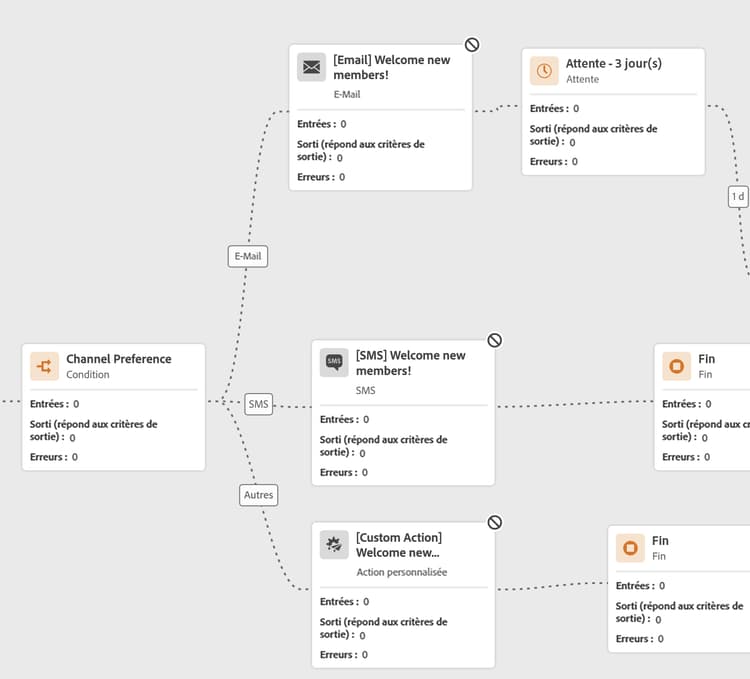This screenshot has width=750, height=679.
Task: Select the [SMS] Welcome new members title
Action: pyautogui.click(x=410, y=363)
